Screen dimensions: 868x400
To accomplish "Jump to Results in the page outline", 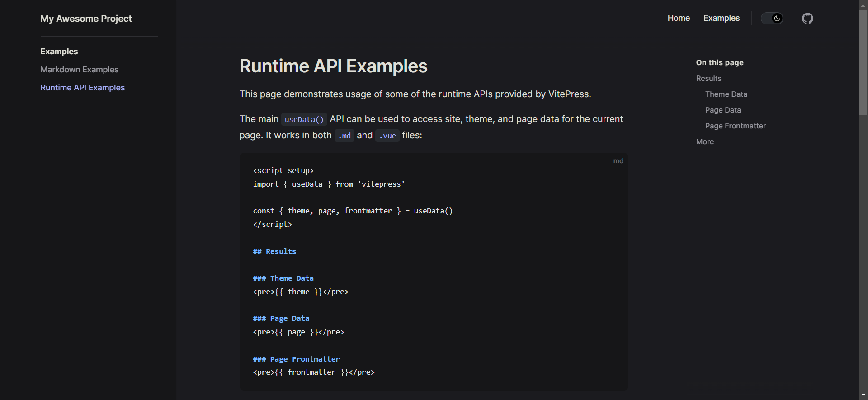I will 708,78.
